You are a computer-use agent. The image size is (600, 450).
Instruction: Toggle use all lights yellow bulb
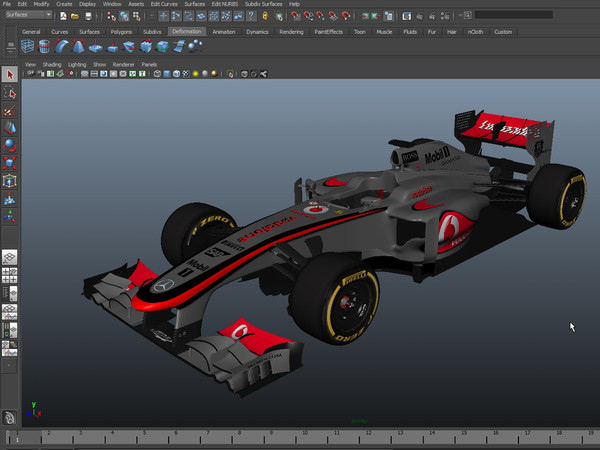[x=196, y=73]
